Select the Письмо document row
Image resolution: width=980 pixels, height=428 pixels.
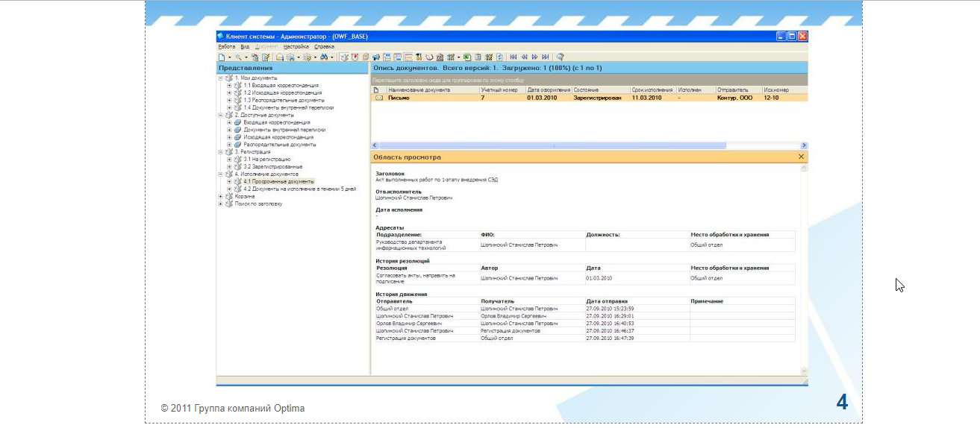[x=399, y=98]
